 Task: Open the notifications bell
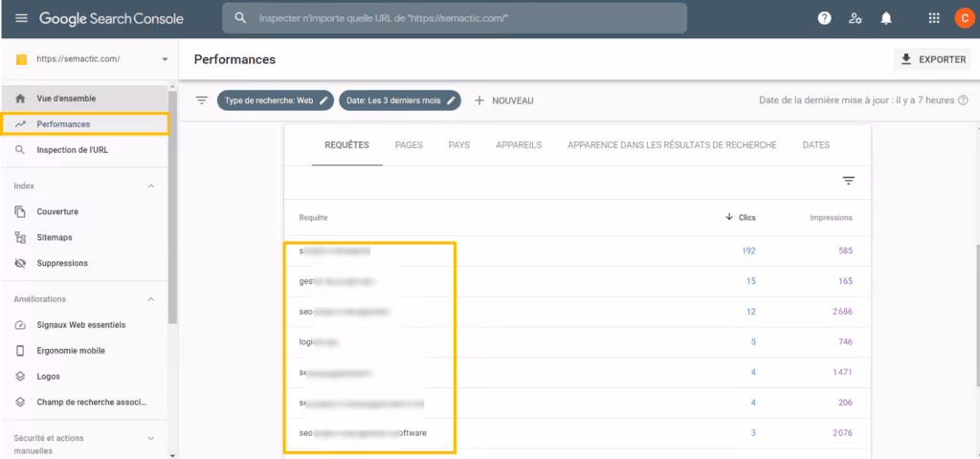click(886, 18)
